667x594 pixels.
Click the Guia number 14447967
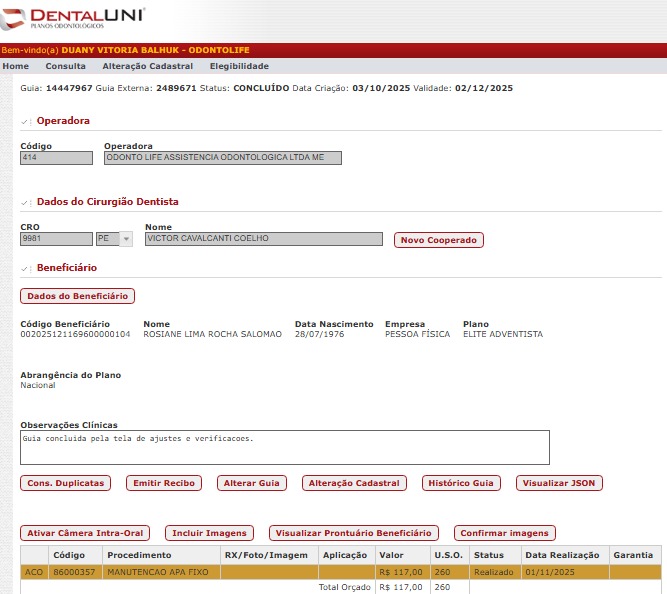pos(69,89)
